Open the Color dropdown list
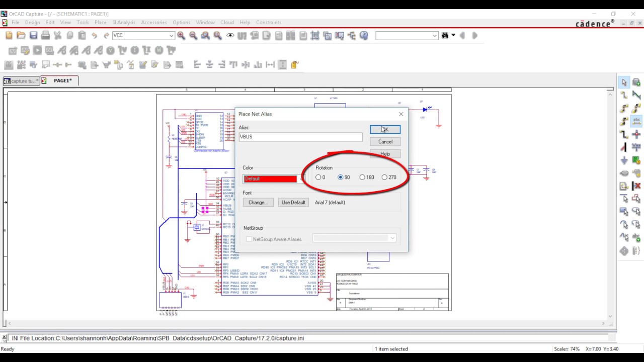This screenshot has height=362, width=644. [x=302, y=178]
